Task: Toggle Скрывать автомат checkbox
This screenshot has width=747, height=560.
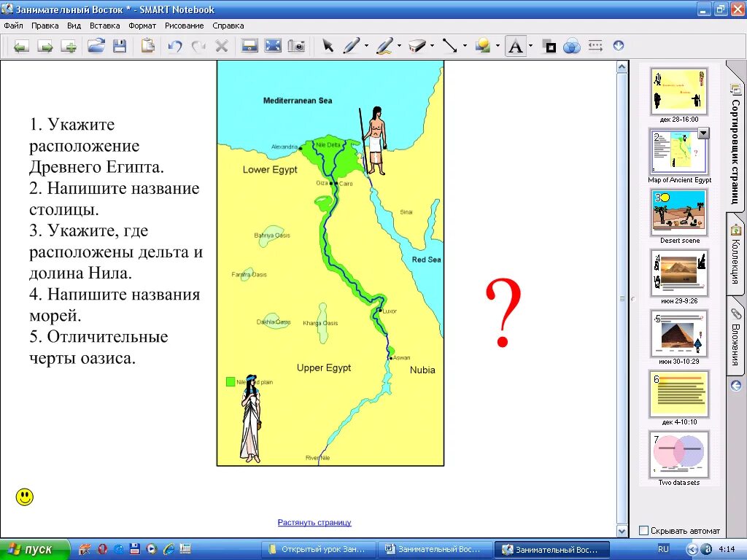Action: pyautogui.click(x=643, y=530)
